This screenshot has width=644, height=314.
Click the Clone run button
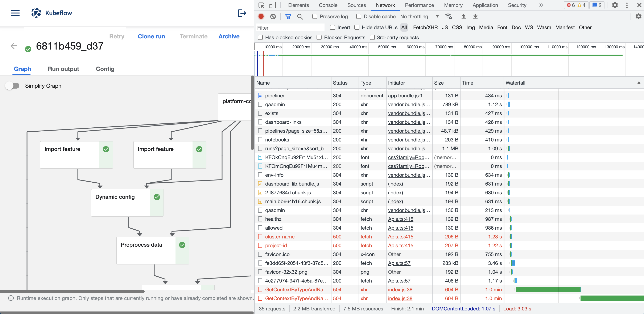(x=151, y=37)
